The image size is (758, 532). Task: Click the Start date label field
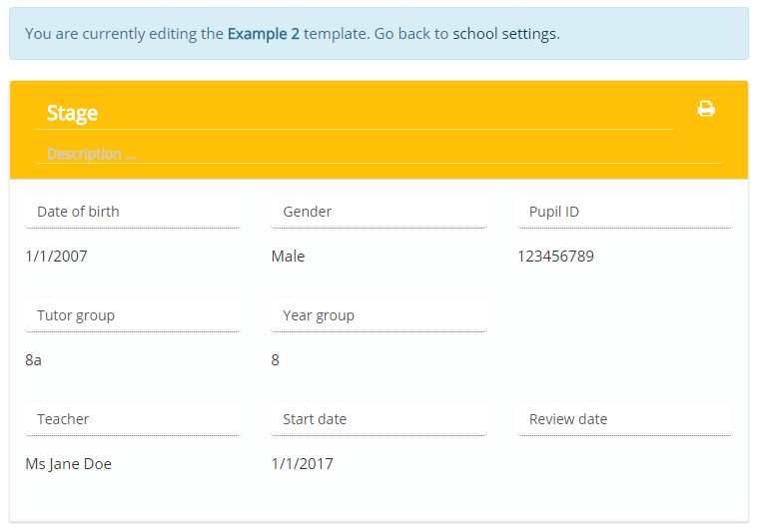tap(379, 419)
